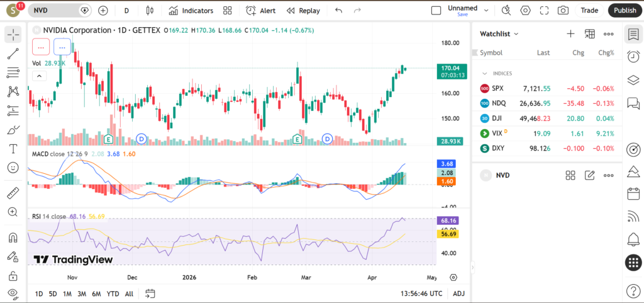
Task: Collapse the INDICES watchlist section
Action: click(485, 74)
